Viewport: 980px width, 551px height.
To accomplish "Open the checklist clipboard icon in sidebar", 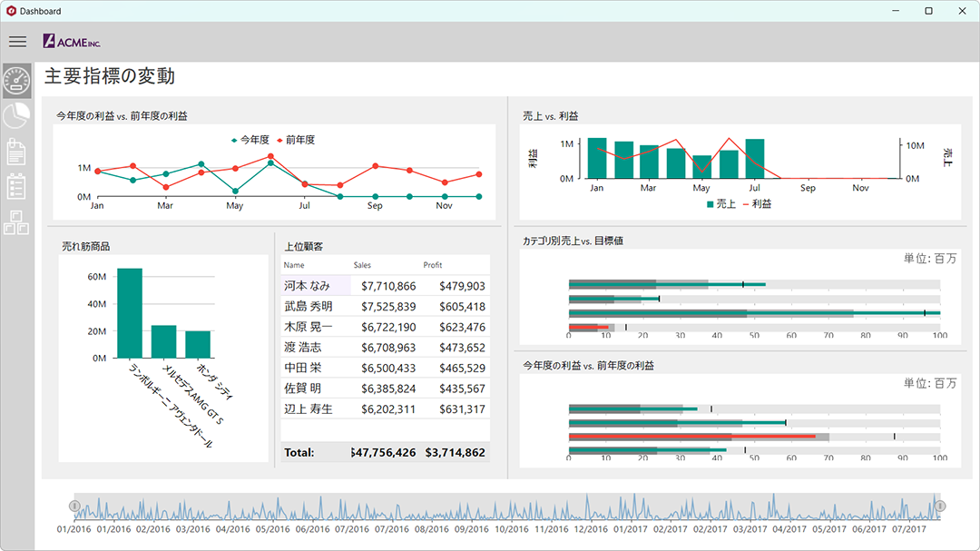I will (x=16, y=186).
